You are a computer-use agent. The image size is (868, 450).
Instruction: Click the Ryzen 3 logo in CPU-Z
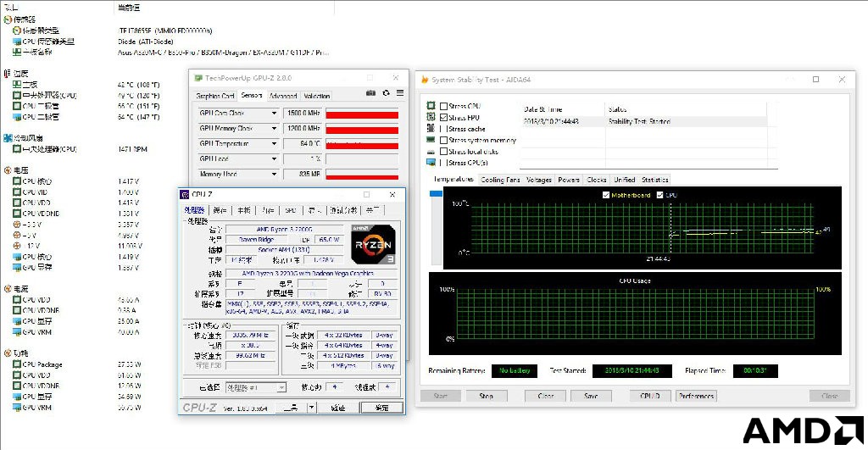[x=373, y=244]
